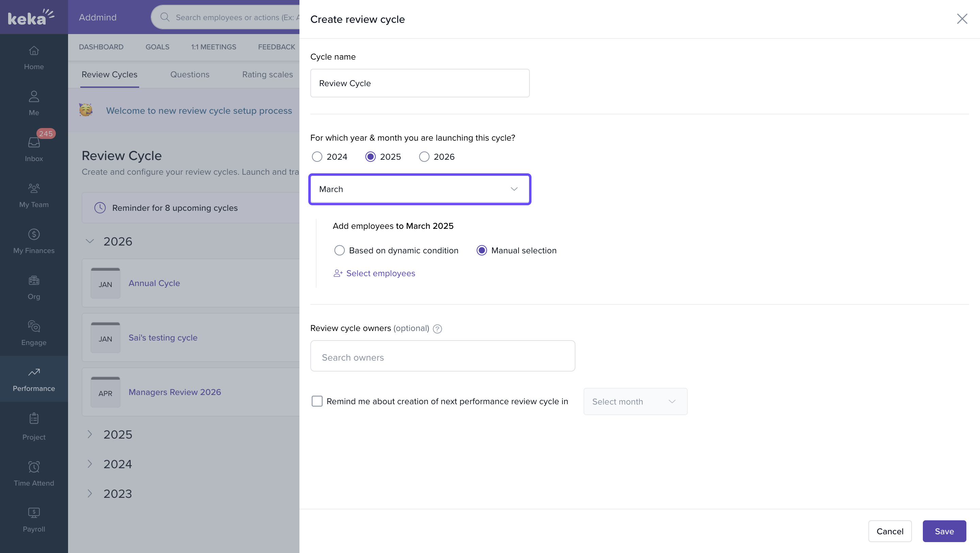The width and height of the screenshot is (980, 553).
Task: Enable the next cycle reminder checkbox
Action: pos(317,401)
